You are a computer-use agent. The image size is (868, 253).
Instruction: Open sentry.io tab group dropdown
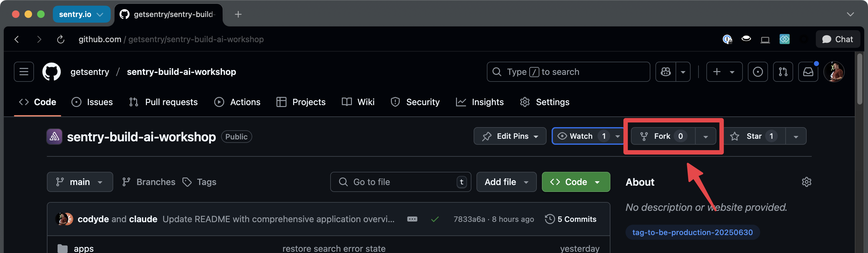(81, 14)
